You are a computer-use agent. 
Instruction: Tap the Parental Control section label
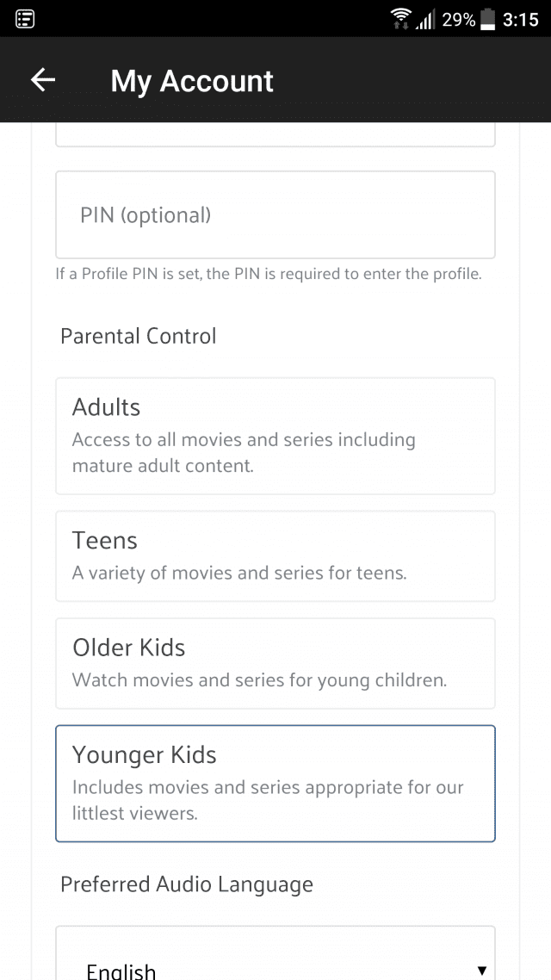pyautogui.click(x=138, y=336)
